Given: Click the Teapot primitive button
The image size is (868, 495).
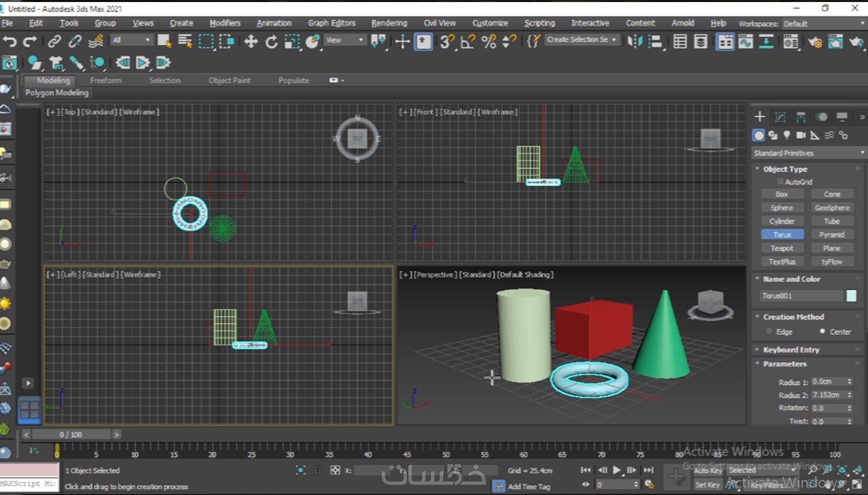Looking at the screenshot, I should tap(782, 248).
